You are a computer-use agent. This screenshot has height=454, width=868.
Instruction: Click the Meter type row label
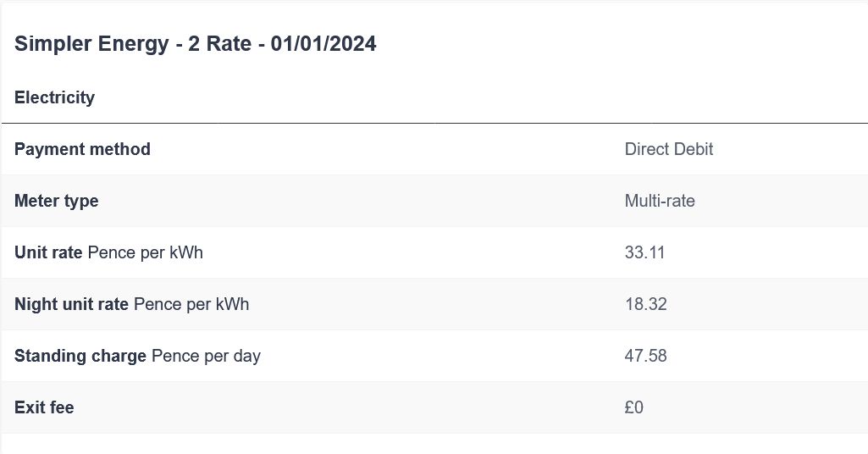[x=56, y=202]
